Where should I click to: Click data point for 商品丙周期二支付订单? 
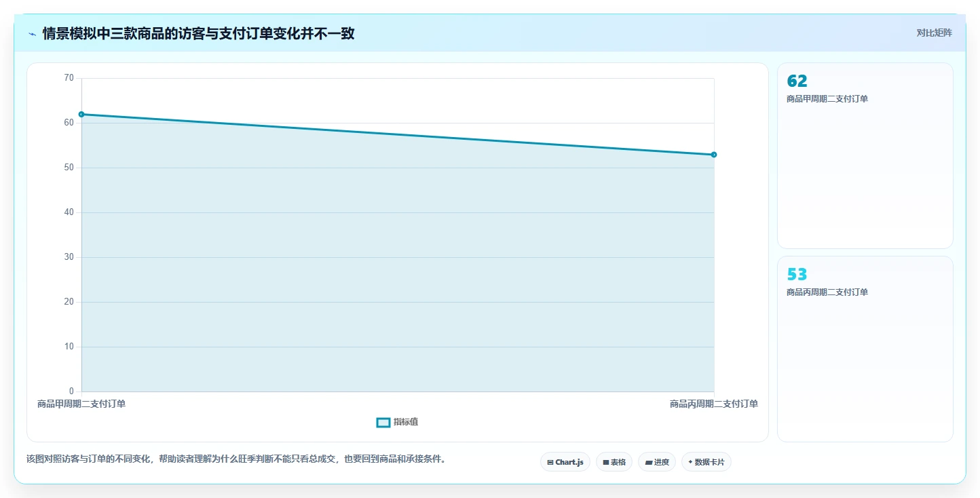[x=714, y=155]
